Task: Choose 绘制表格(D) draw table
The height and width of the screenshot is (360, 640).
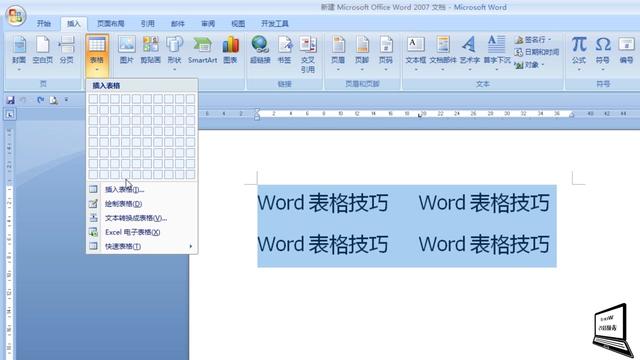Action: coord(142,204)
